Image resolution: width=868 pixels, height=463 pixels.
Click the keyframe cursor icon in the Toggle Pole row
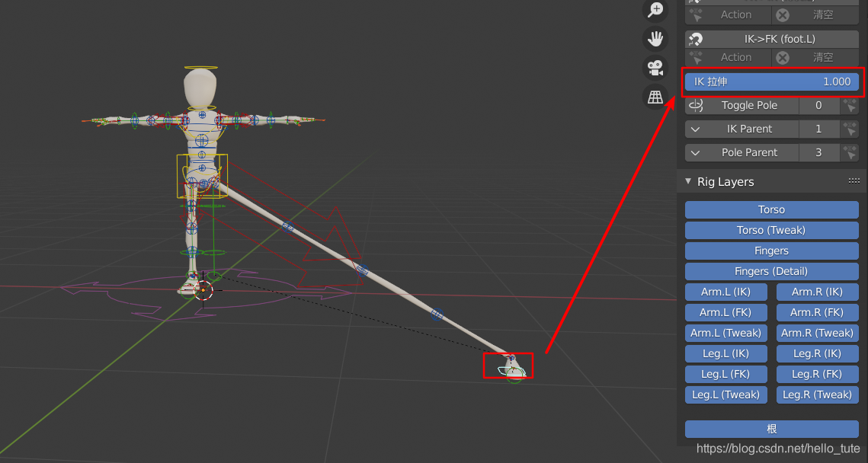point(850,105)
